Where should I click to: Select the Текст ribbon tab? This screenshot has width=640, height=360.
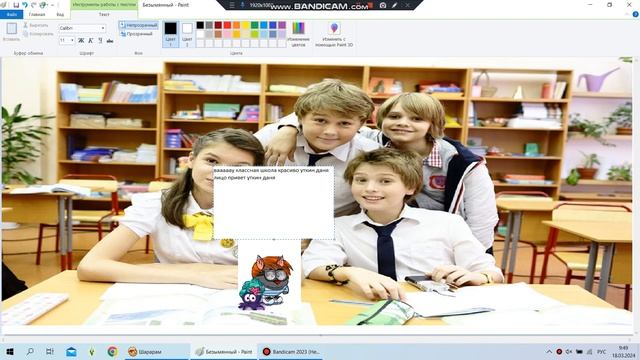(104, 14)
